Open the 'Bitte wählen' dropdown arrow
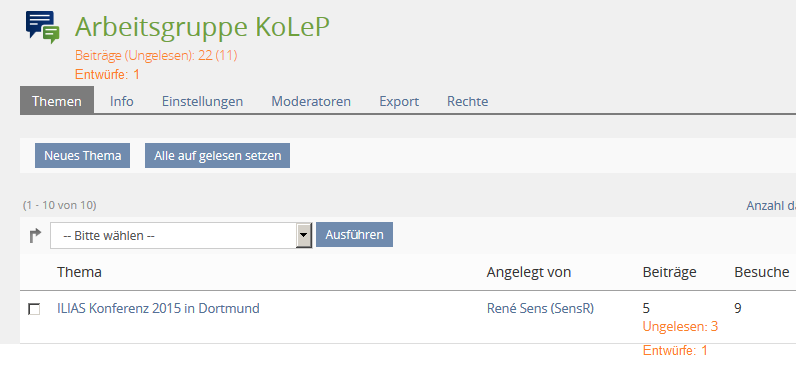Screen dimensions: 796x387 coord(304,235)
